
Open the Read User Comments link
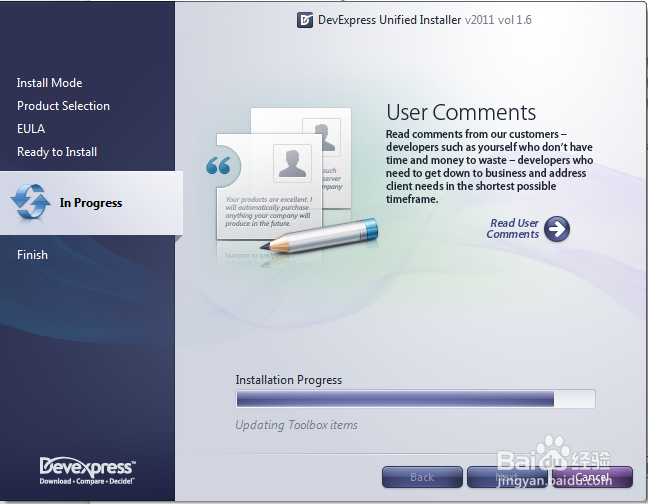click(x=512, y=228)
